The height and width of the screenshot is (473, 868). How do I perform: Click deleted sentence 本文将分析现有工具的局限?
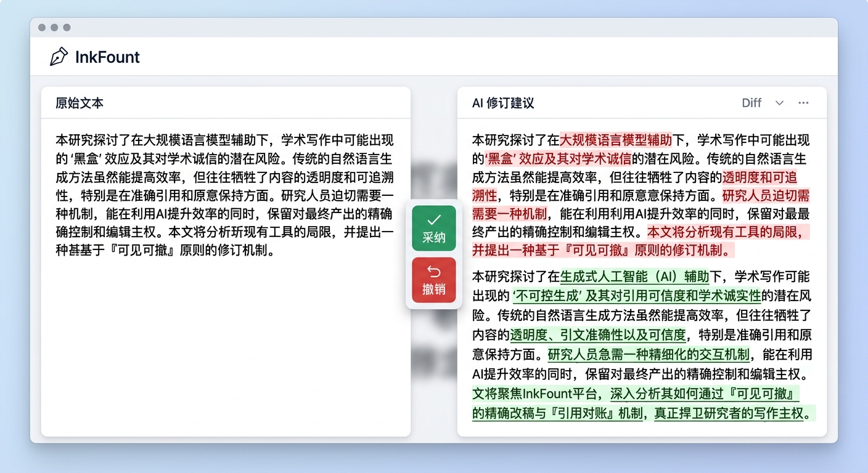[x=725, y=232]
